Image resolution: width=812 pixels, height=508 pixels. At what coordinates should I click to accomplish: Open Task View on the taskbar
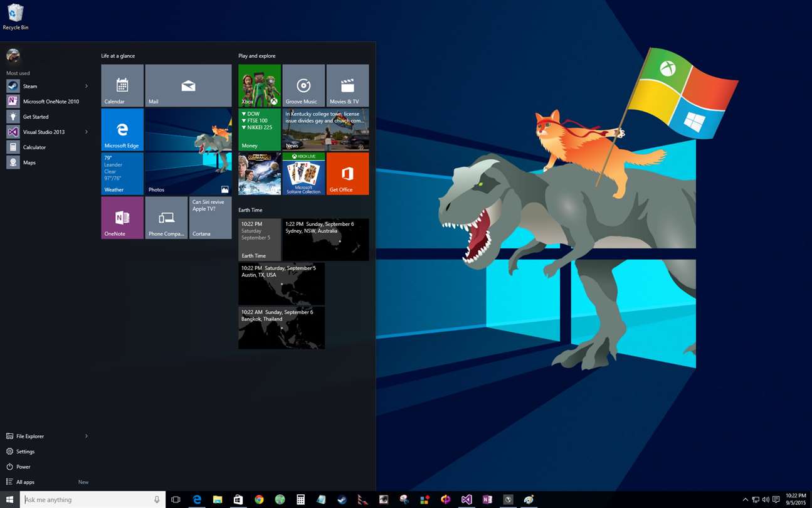(176, 500)
